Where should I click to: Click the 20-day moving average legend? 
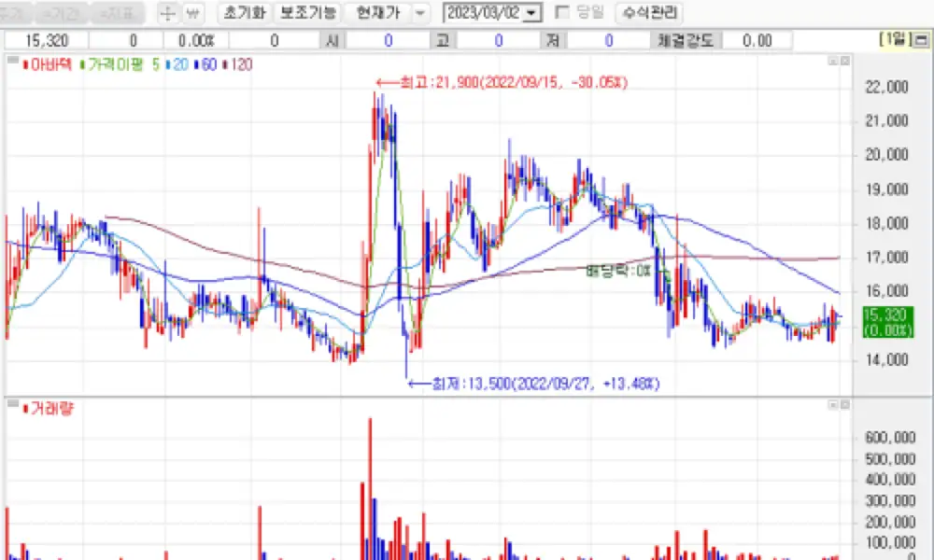coord(177,64)
